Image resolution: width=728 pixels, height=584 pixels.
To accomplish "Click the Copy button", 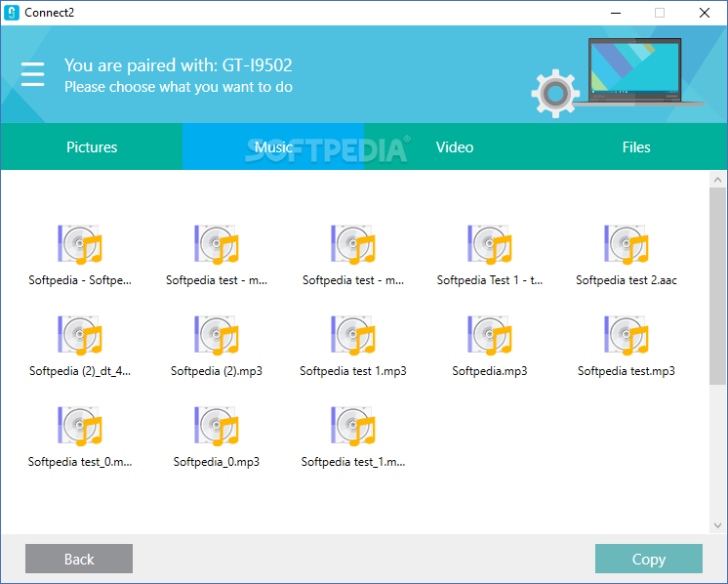I will [x=649, y=559].
